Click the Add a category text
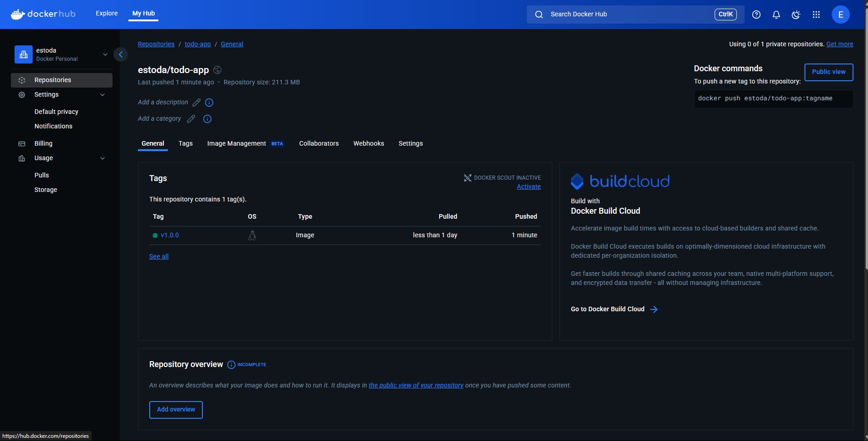 click(x=159, y=118)
